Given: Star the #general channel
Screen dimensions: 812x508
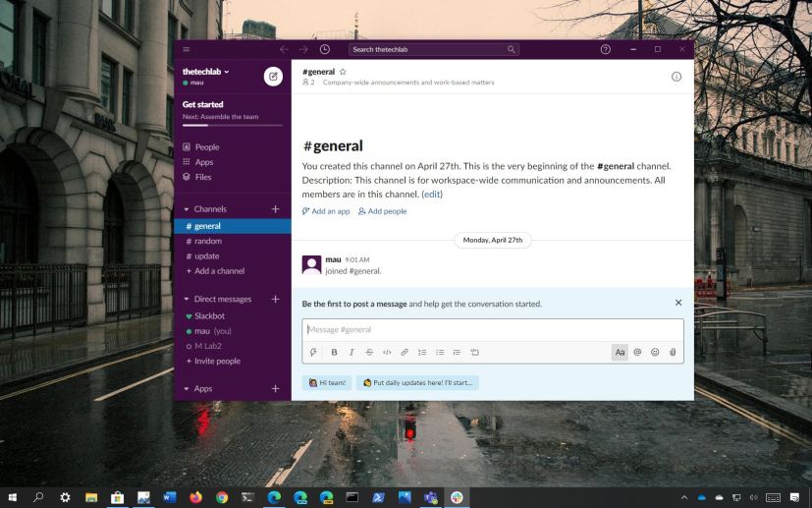Looking at the screenshot, I should (x=343, y=72).
